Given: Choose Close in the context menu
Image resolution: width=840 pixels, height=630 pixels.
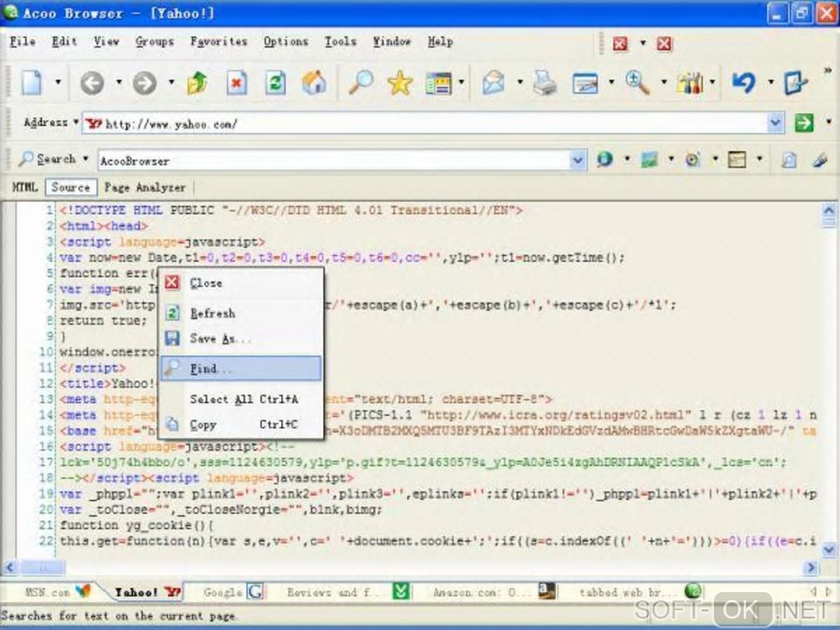Looking at the screenshot, I should (241, 282).
